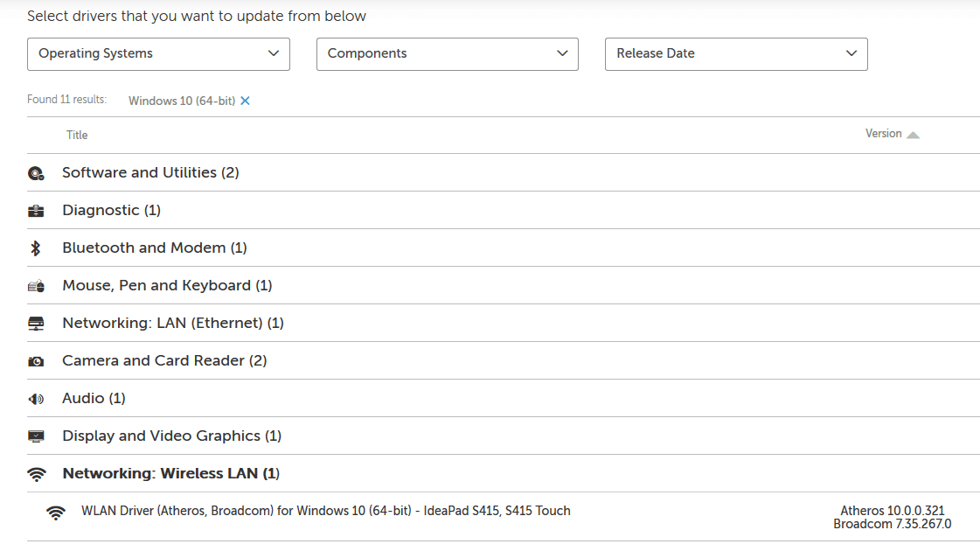980x558 pixels.
Task: Open WLAN Driver (Atheros, Broadcom) entry
Action: [x=325, y=511]
